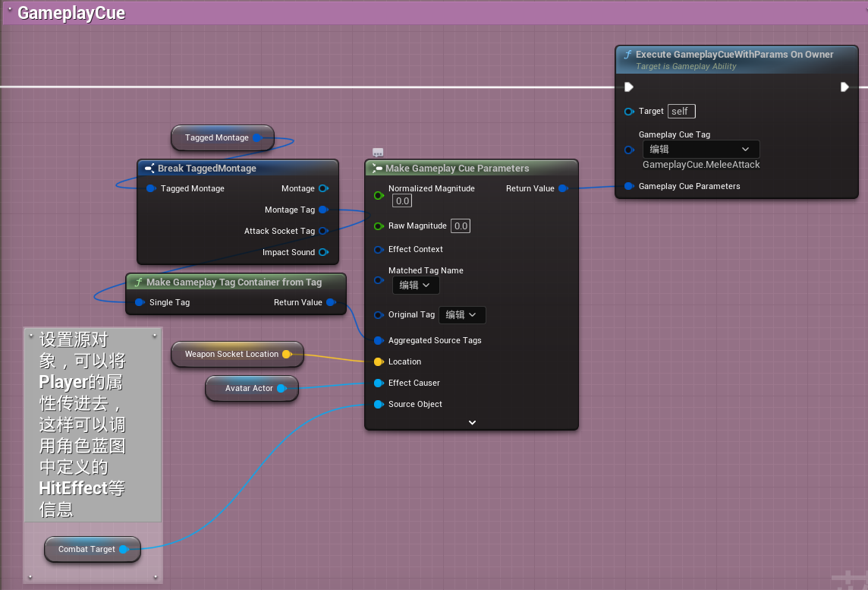Open the node comment bubble above Make Gameplay Cue Parameters
The width and height of the screenshot is (868, 590).
click(x=378, y=153)
